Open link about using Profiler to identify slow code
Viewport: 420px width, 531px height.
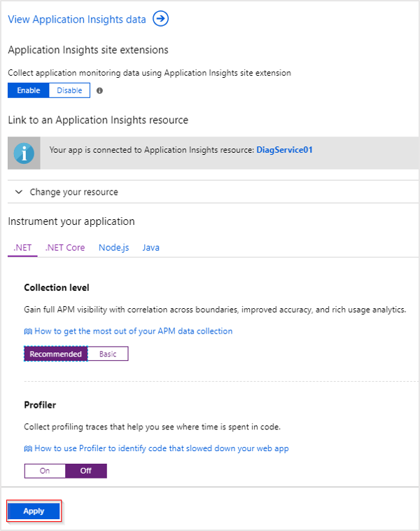coord(161,448)
